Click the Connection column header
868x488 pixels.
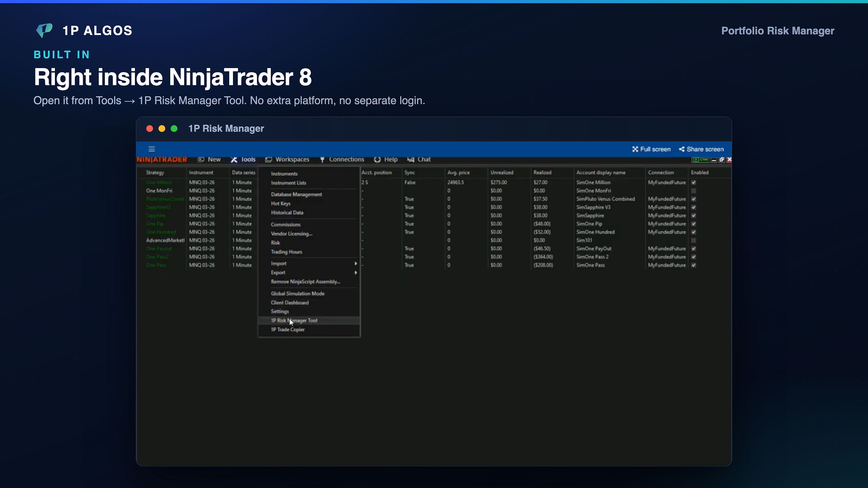click(x=661, y=172)
